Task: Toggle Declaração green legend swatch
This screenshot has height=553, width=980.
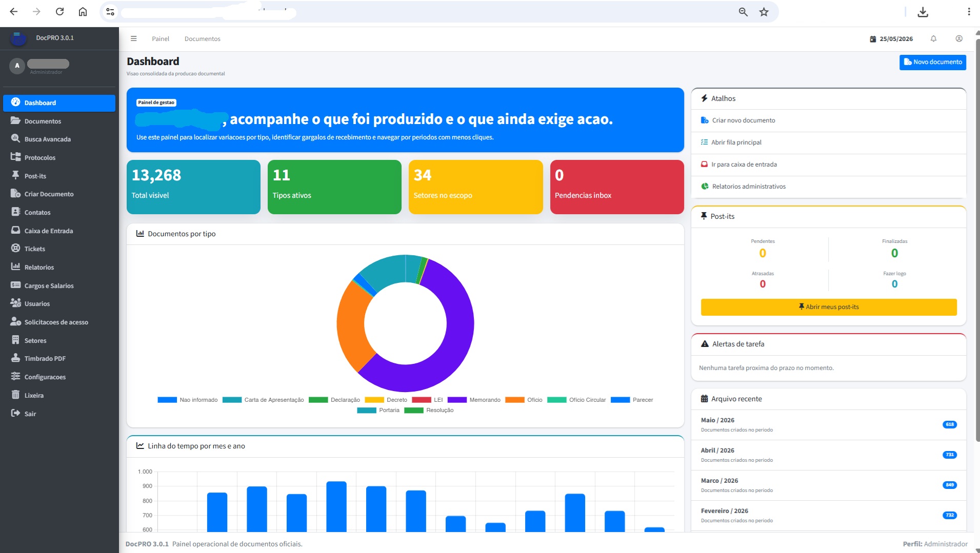Action: (318, 400)
